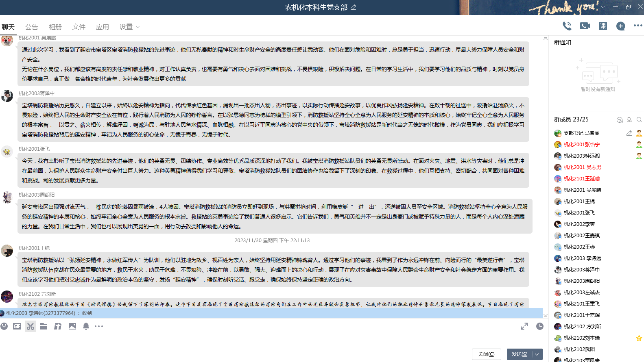Start a video call in the group
Image resolution: width=644 pixels, height=362 pixels.
585,26
